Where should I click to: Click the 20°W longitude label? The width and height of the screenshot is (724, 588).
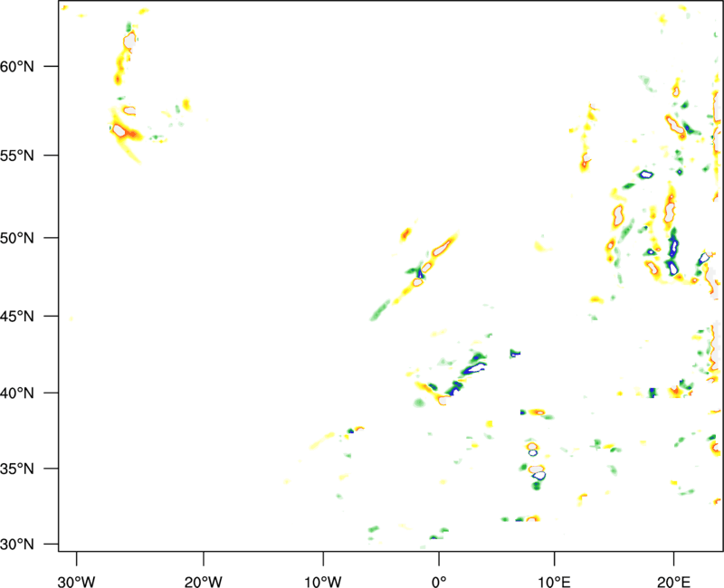(204, 582)
